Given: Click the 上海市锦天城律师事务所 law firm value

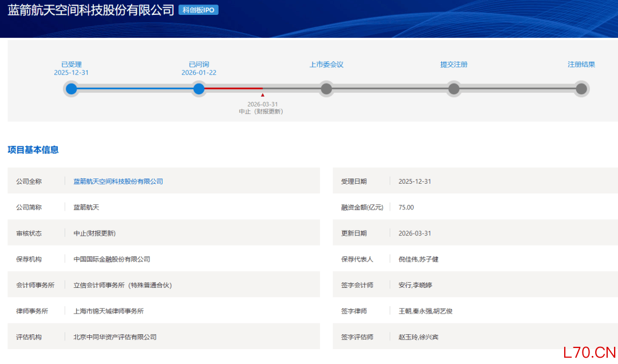Looking at the screenshot, I should point(109,311).
